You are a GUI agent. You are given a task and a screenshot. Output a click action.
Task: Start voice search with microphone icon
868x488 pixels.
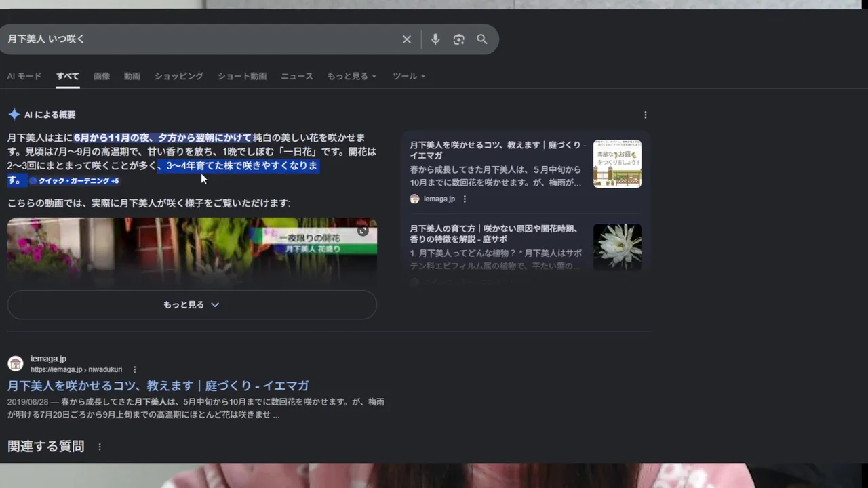pyautogui.click(x=435, y=39)
